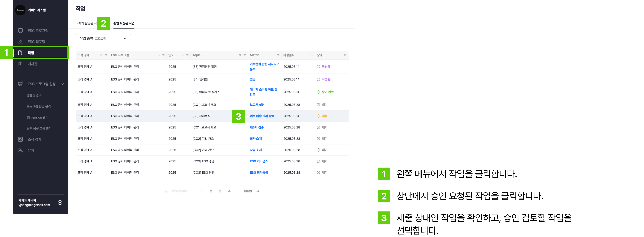Open the 제3자 검증 metric link
Image resolution: width=644 pixels, height=237 pixels.
pyautogui.click(x=257, y=127)
